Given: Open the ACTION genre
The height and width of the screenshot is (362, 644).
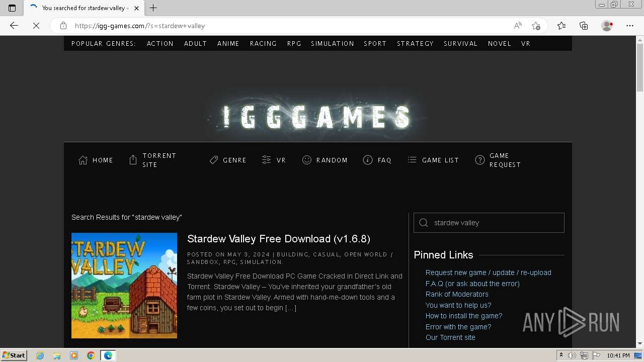Looking at the screenshot, I should 160,43.
